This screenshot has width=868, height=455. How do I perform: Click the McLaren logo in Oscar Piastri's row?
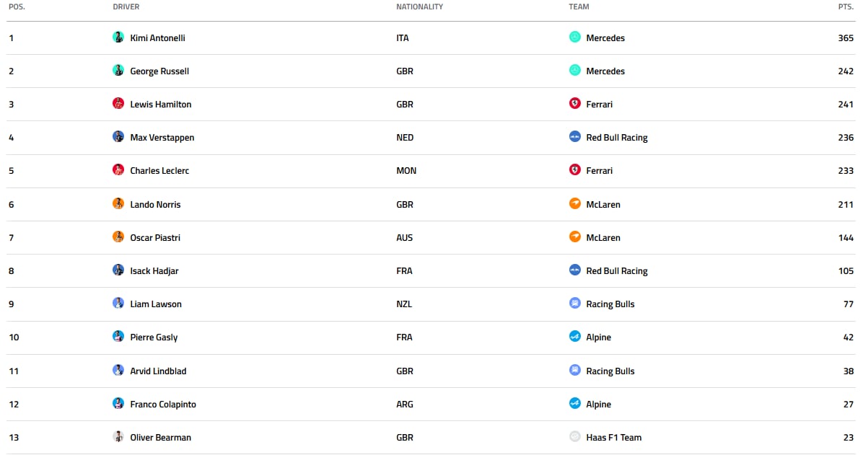tap(574, 237)
